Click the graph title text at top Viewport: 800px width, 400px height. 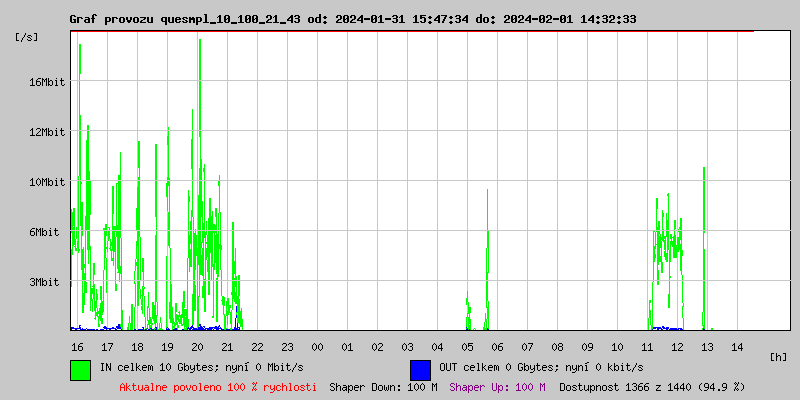click(353, 19)
